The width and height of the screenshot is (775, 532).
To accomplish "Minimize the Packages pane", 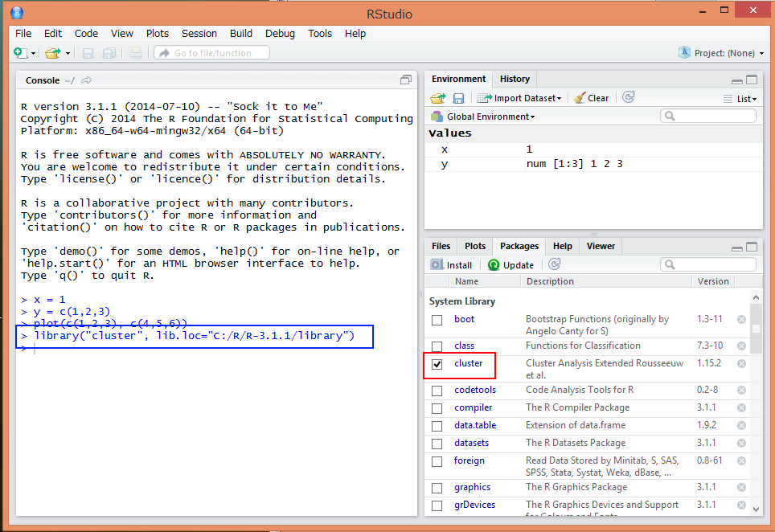I will (x=737, y=248).
